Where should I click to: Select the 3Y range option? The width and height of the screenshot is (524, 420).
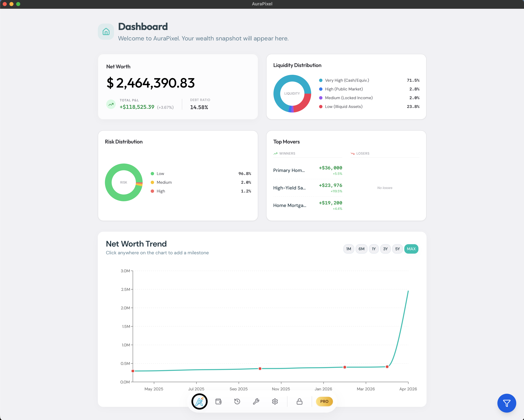tap(385, 249)
